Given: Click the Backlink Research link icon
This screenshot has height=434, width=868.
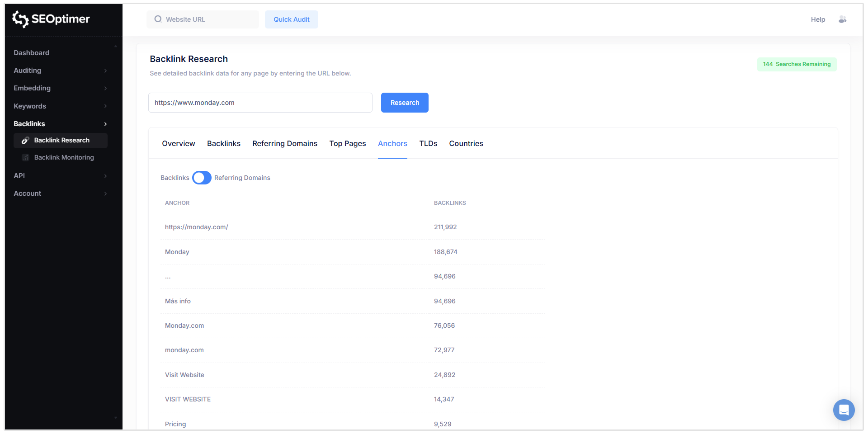Looking at the screenshot, I should (25, 141).
